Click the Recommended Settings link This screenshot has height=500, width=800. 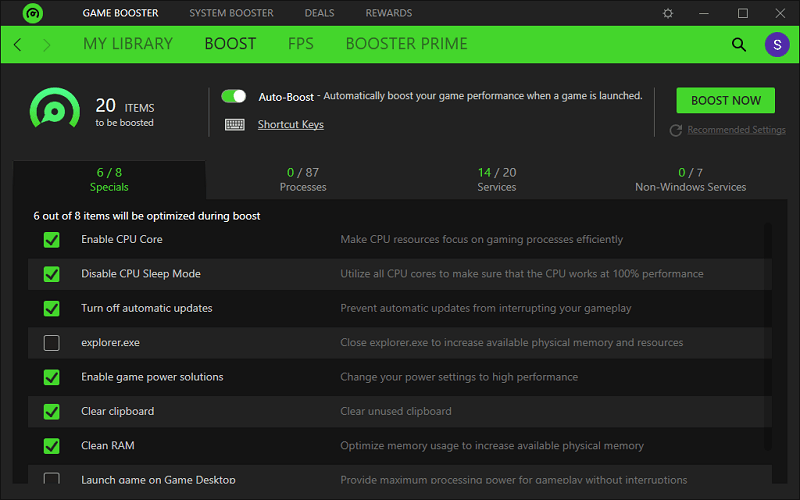click(736, 130)
